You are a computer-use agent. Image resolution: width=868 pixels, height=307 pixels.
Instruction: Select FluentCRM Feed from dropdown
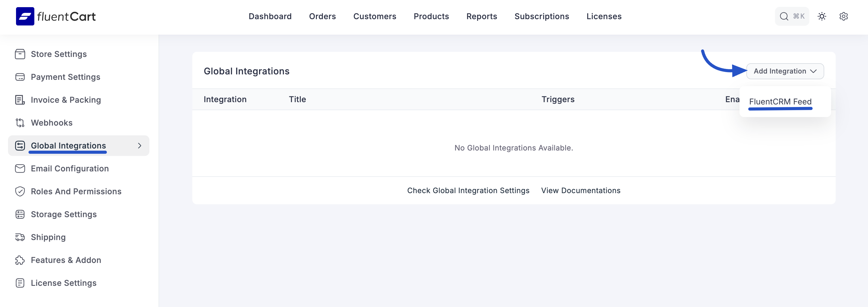(x=780, y=102)
